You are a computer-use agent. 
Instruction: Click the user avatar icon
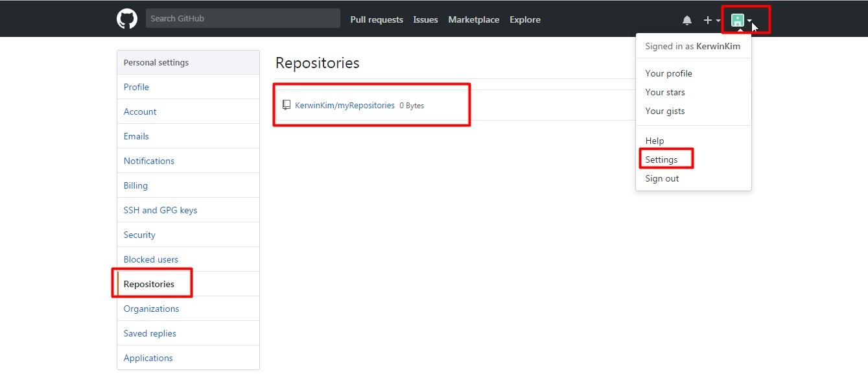[738, 20]
